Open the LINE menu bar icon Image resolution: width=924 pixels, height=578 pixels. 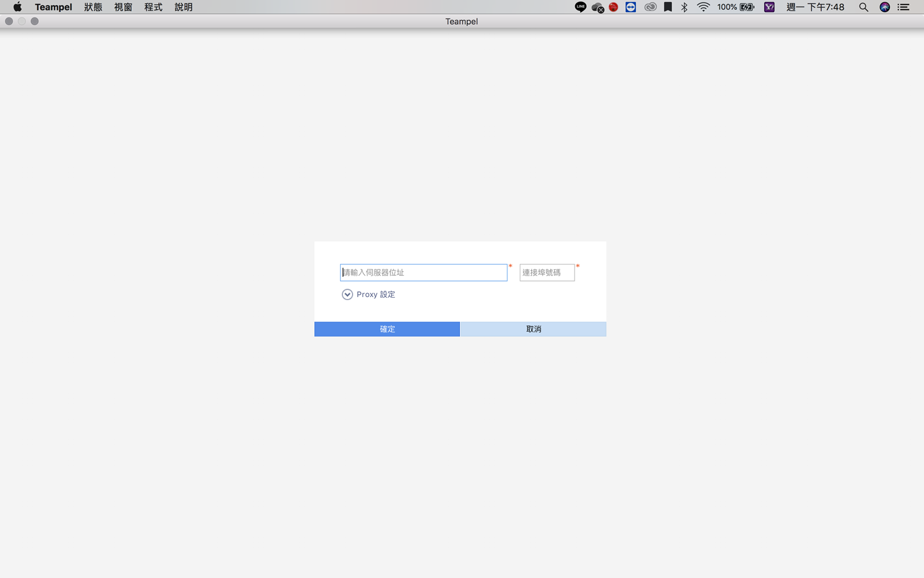tap(580, 7)
